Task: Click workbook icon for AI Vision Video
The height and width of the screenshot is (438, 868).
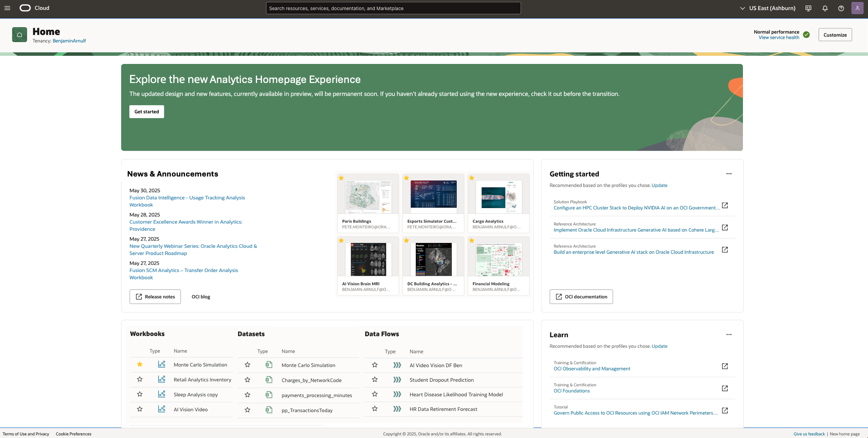Action: tap(162, 409)
